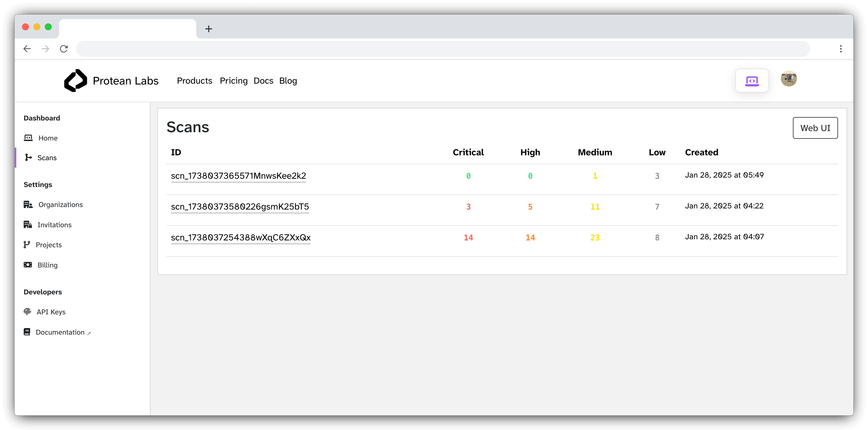Click the Organizations building icon
868x430 pixels.
28,204
